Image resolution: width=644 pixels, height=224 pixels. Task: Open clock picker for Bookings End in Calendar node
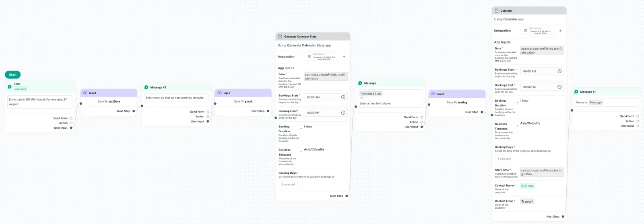click(x=559, y=87)
